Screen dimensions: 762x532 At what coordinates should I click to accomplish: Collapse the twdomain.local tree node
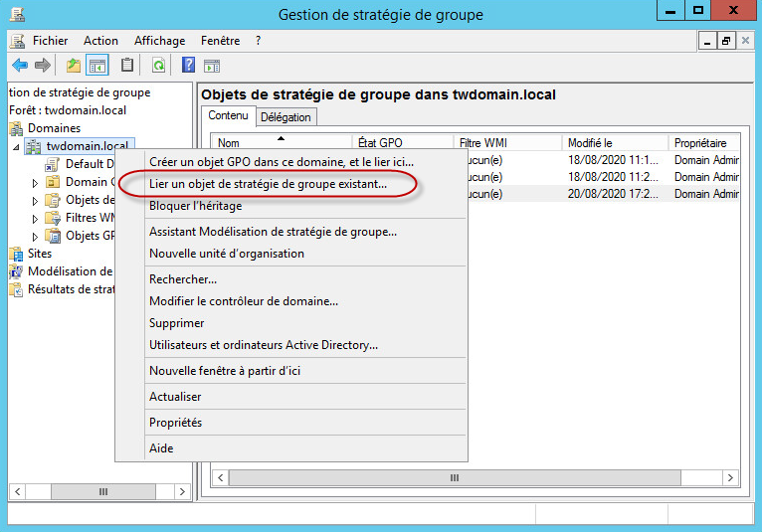(x=16, y=147)
